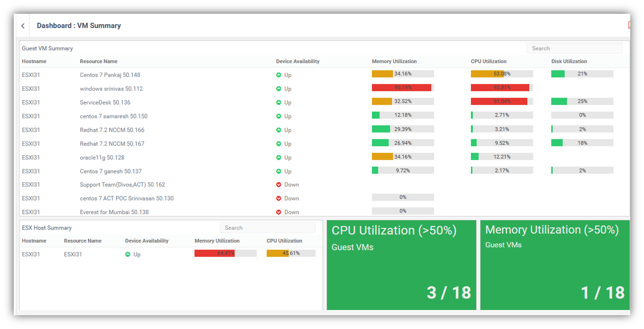The width and height of the screenshot is (644, 329).
Task: Click the Guest VM Summary search field
Action: click(574, 48)
